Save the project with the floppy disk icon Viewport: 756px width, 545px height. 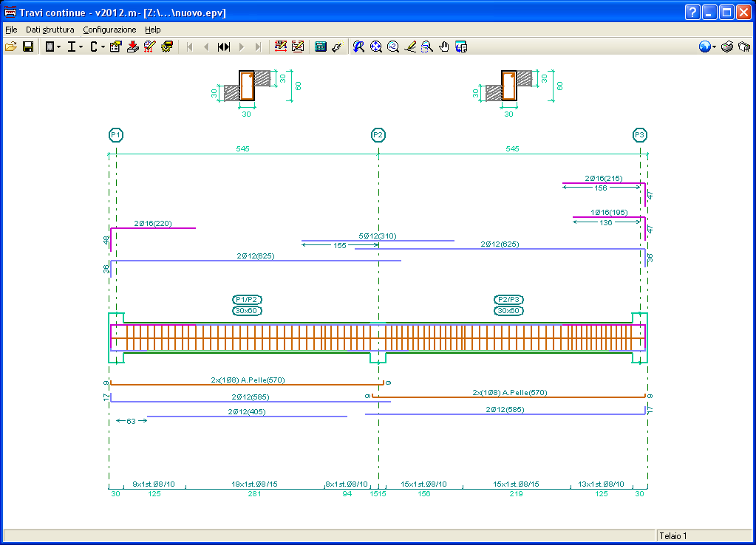point(28,47)
